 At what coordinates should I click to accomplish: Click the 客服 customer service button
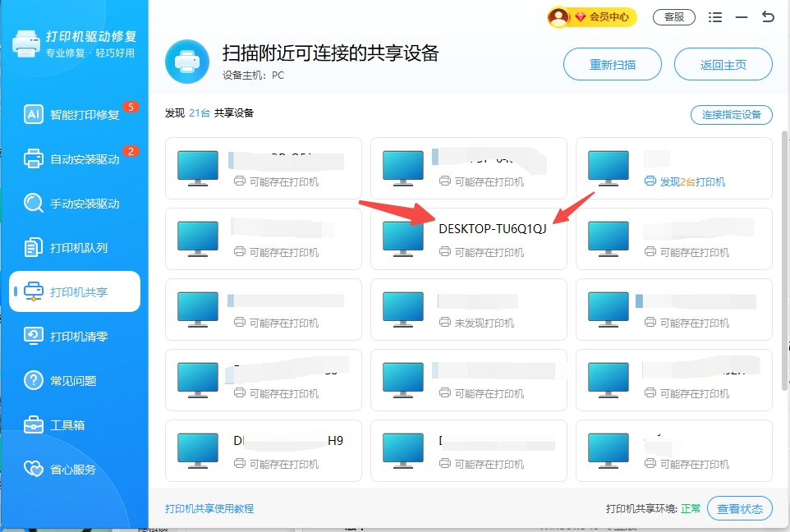point(673,16)
